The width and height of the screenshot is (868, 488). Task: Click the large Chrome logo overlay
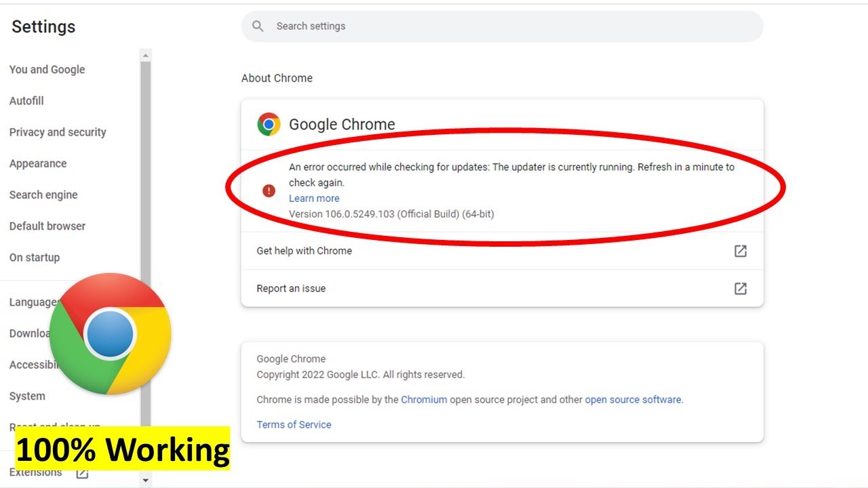[111, 334]
